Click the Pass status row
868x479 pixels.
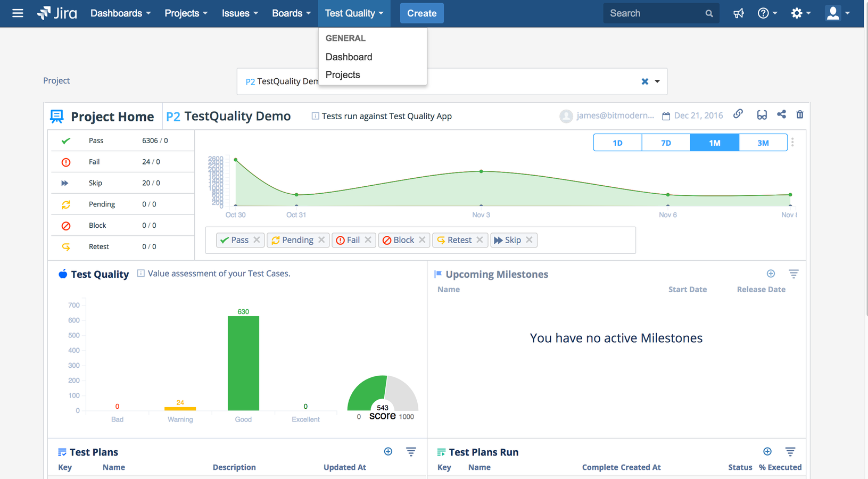point(122,141)
